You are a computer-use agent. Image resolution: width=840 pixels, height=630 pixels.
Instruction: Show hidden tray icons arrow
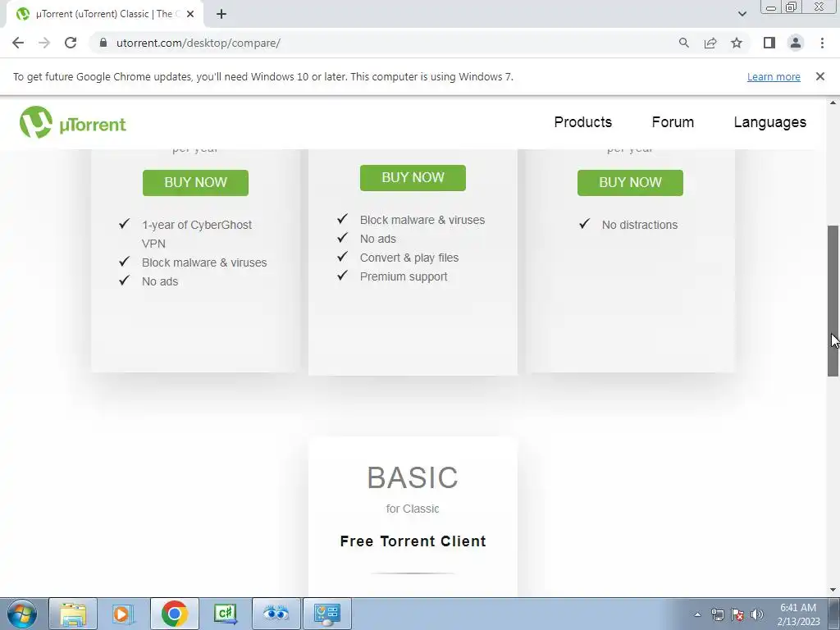697,615
